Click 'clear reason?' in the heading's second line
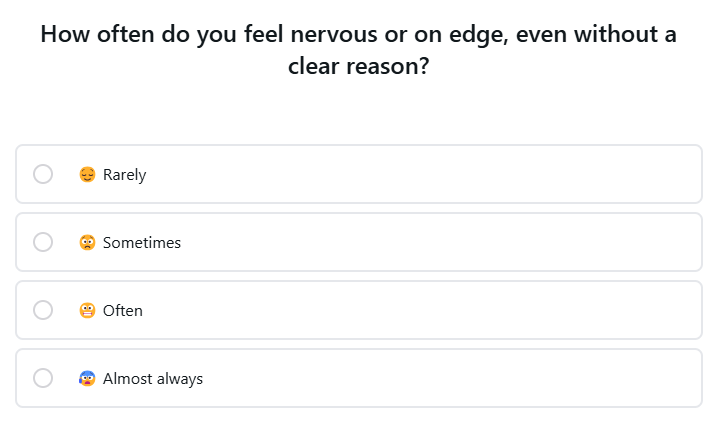Image resolution: width=721 pixels, height=432 pixels. tap(359, 68)
